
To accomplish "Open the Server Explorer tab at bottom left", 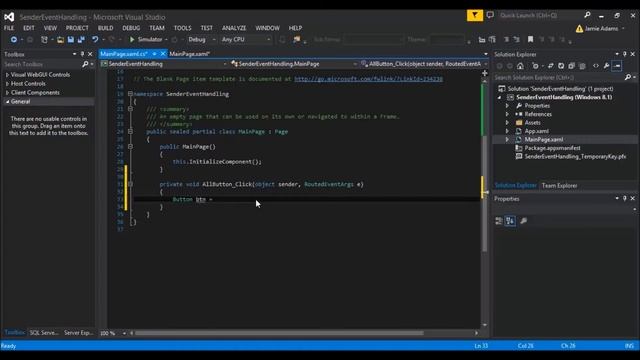I will pyautogui.click(x=79, y=333).
